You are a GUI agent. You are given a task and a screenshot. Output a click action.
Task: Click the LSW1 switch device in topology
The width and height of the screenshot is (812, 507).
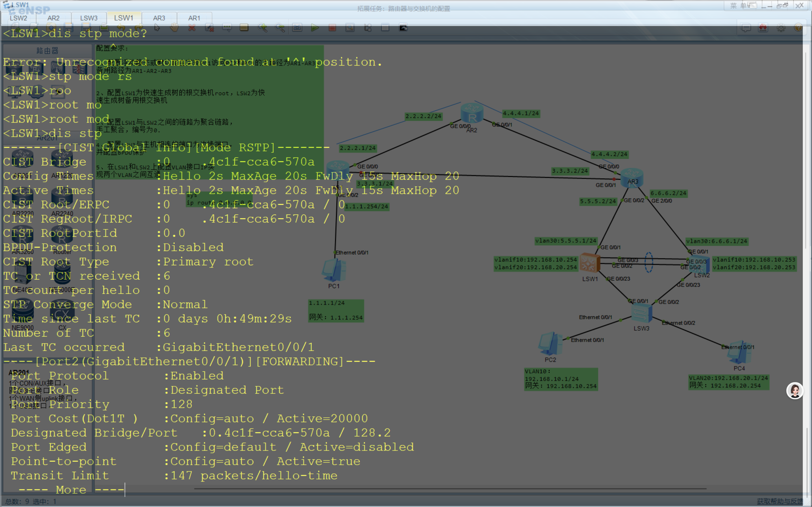pos(590,264)
